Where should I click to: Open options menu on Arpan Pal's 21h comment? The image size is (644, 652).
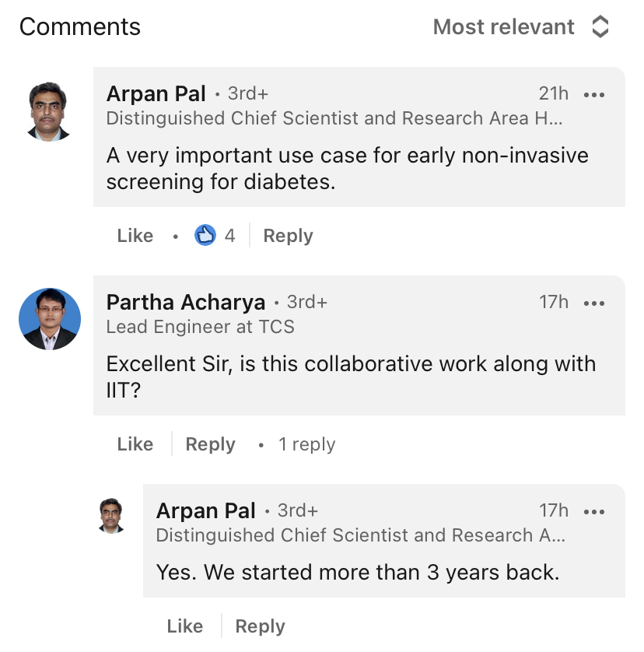593,95
